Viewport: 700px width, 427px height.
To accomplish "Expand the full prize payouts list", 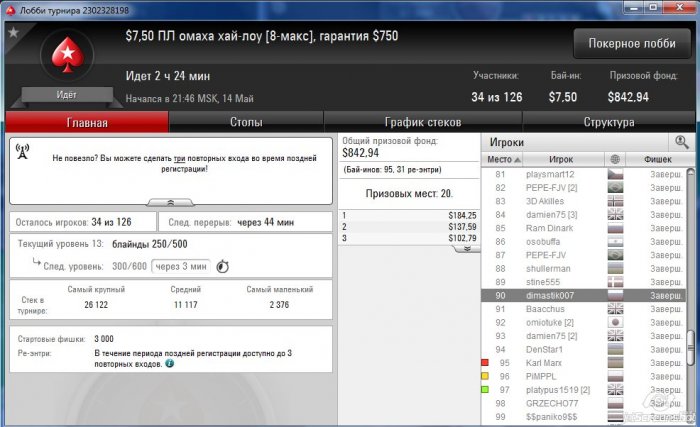I will point(467,249).
